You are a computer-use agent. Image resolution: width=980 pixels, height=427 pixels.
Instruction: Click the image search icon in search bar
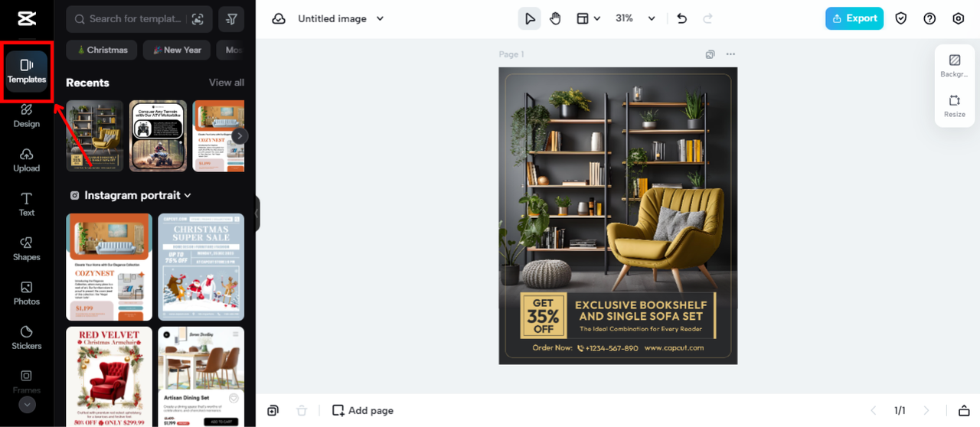pyautogui.click(x=198, y=18)
